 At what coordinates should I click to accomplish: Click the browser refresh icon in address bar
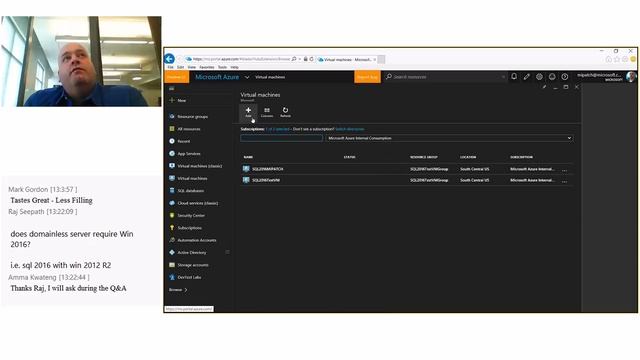tap(311, 59)
